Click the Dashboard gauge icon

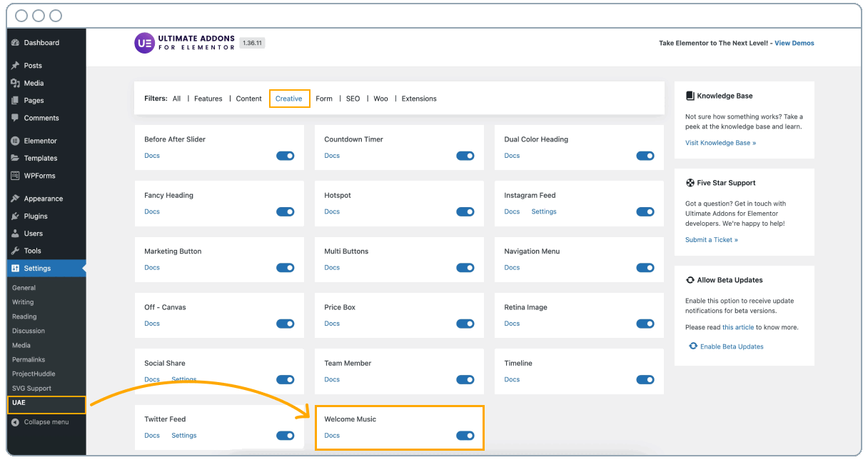(16, 43)
